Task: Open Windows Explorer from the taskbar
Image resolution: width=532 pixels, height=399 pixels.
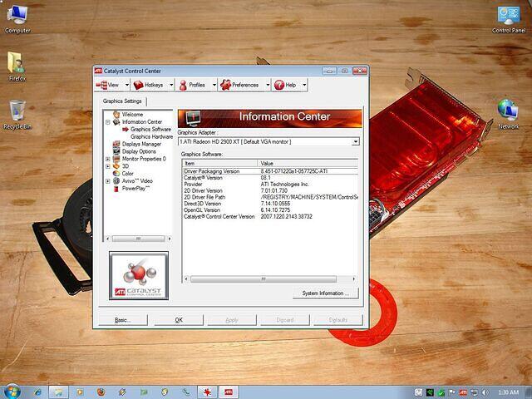Action: (59, 392)
